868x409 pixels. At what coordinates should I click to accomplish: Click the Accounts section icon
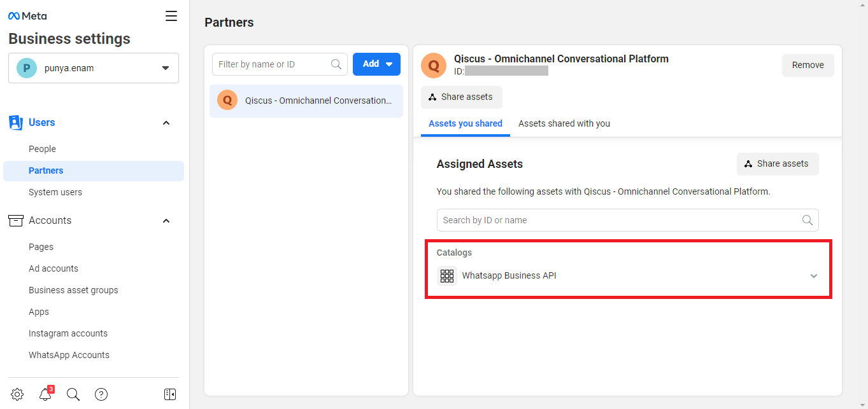tap(16, 221)
